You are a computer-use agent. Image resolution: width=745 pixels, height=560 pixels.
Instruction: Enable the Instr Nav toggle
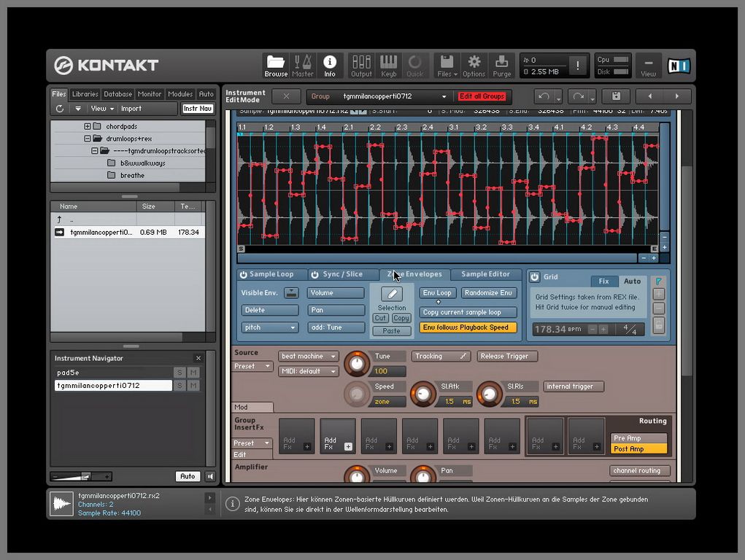tap(198, 109)
